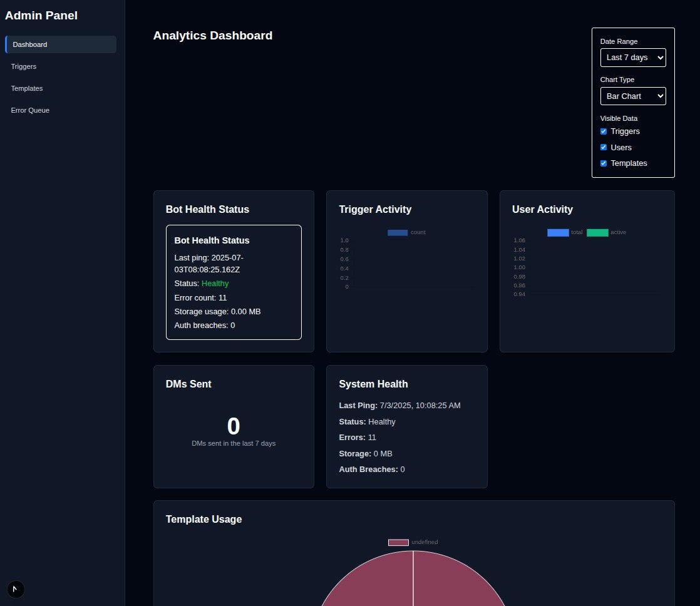Click the undefined legend in Template Usage

398,542
